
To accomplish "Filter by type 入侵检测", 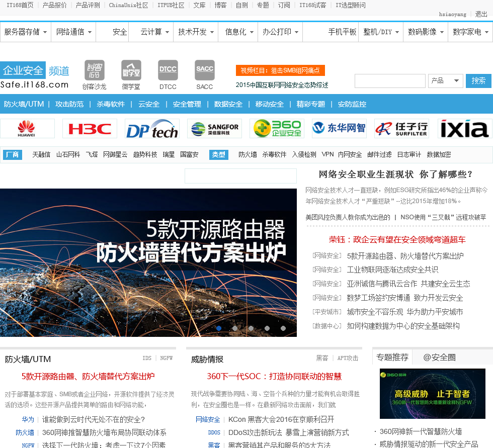I will 304,154.
